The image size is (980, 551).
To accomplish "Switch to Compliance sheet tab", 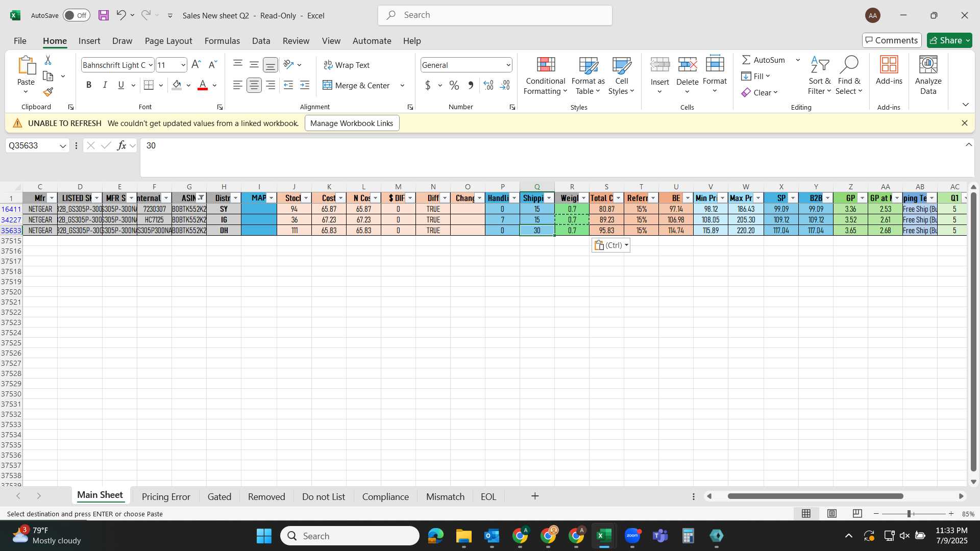I will point(385,496).
